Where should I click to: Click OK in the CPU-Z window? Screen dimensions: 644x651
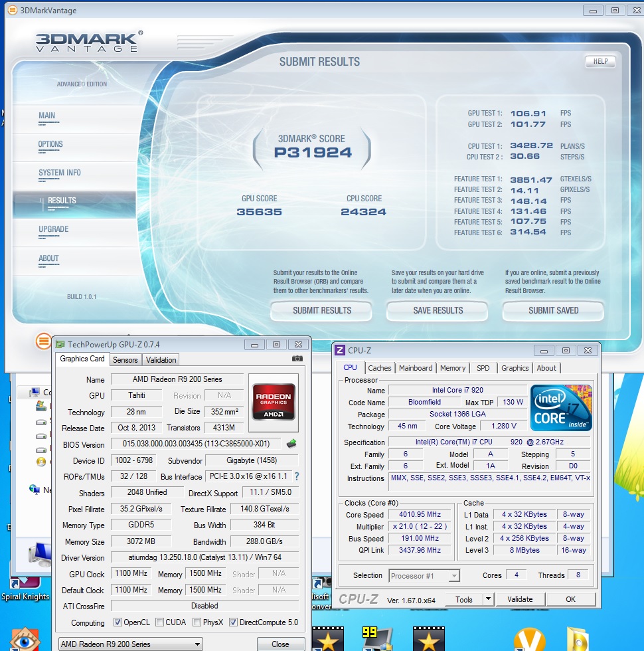(570, 599)
